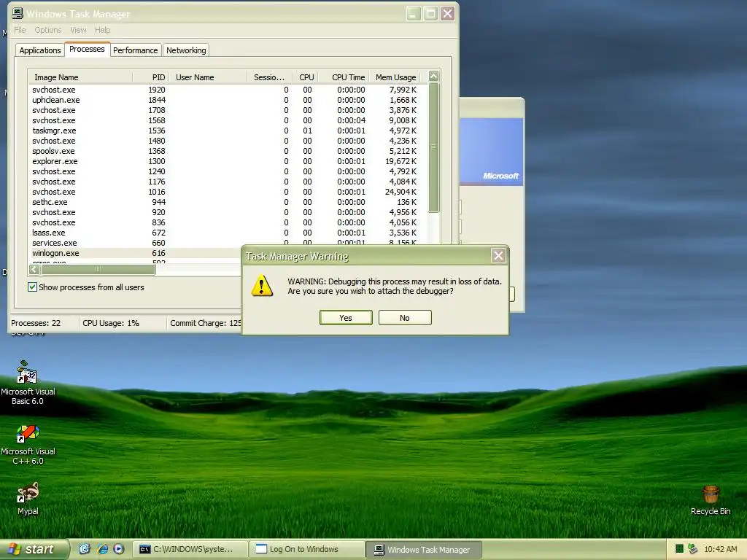Click the horizontal scrollbar thumb
The height and width of the screenshot is (560, 747).
(x=98, y=270)
